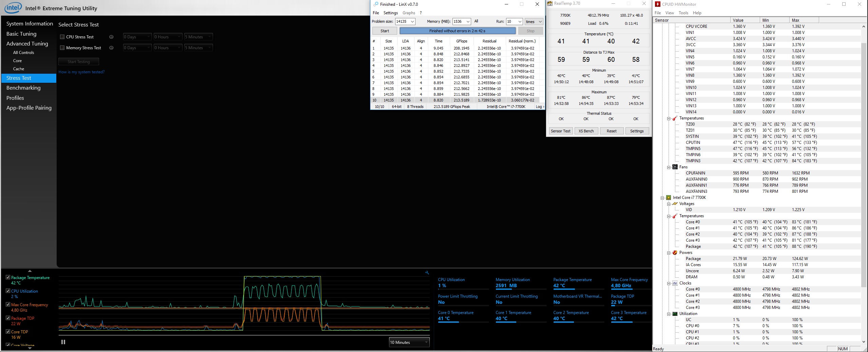Screen dimensions: 868x352
Task: Enable the Memory Stress Test checkbox
Action: point(62,48)
